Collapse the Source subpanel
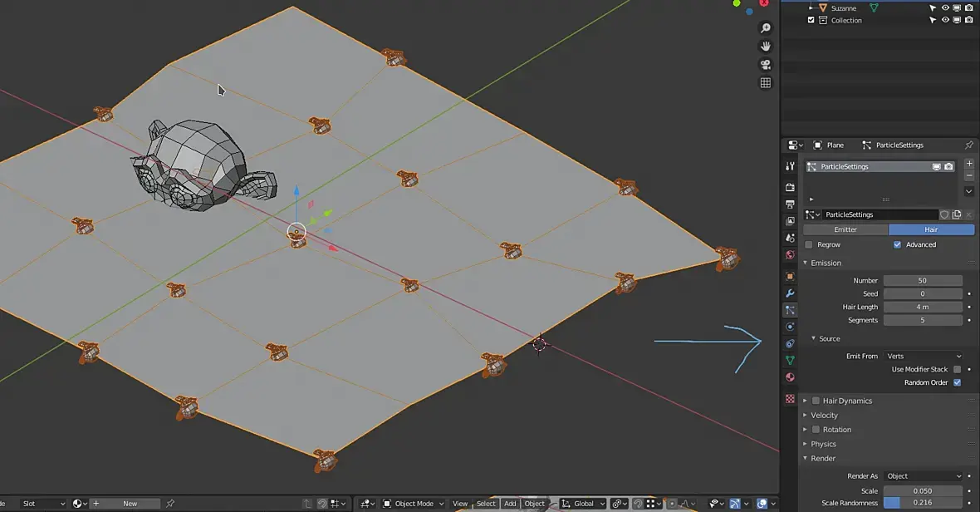 tap(829, 339)
